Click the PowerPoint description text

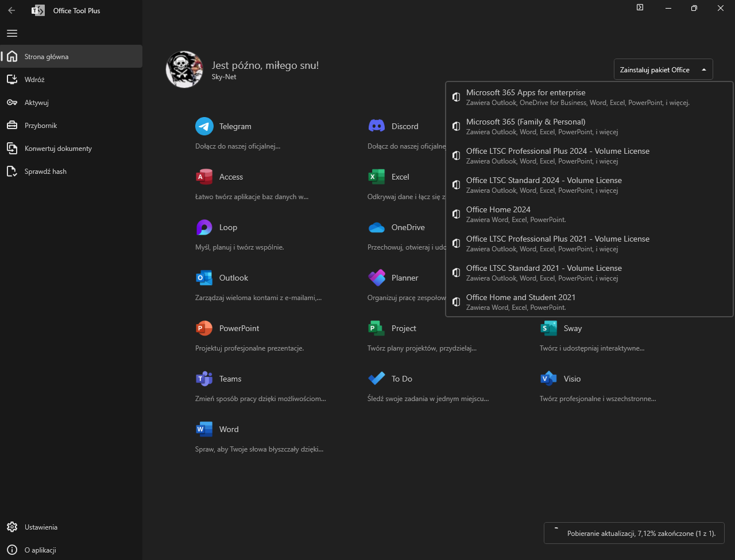pyautogui.click(x=250, y=348)
